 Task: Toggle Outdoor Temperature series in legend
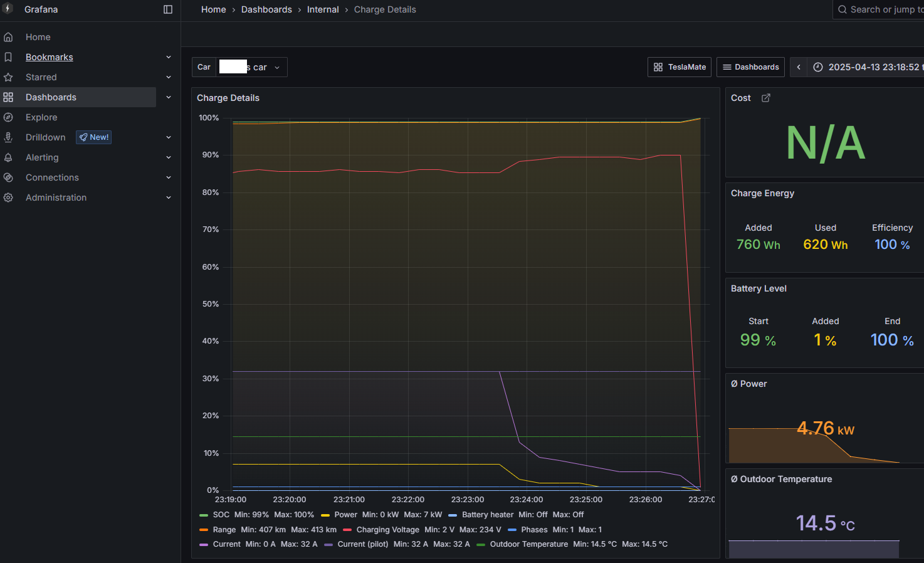click(528, 544)
